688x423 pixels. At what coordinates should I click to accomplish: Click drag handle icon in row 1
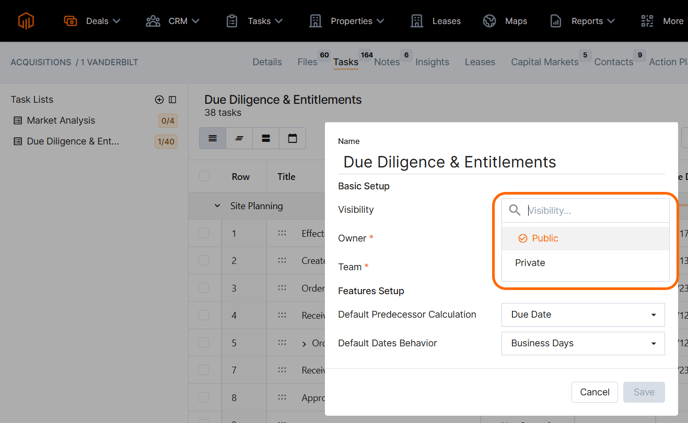(x=282, y=233)
